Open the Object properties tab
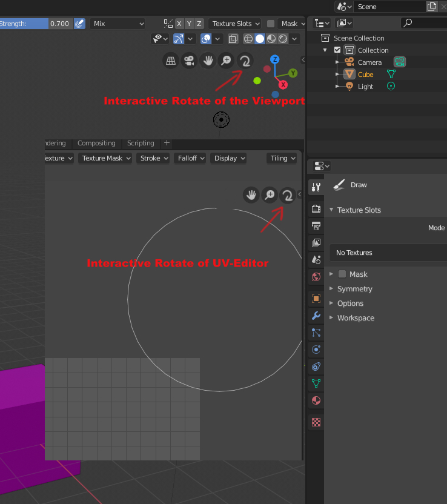The image size is (447, 504). pyautogui.click(x=316, y=299)
